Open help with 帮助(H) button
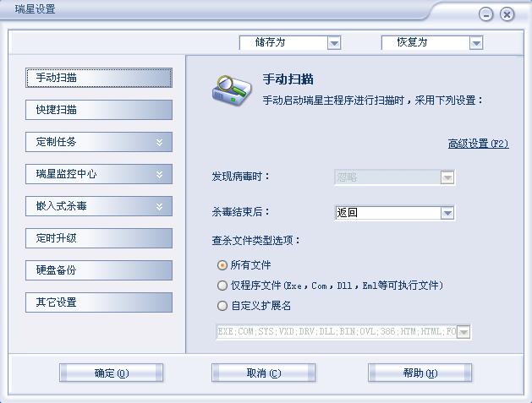Viewport: 532px width, 403px height. (420, 373)
